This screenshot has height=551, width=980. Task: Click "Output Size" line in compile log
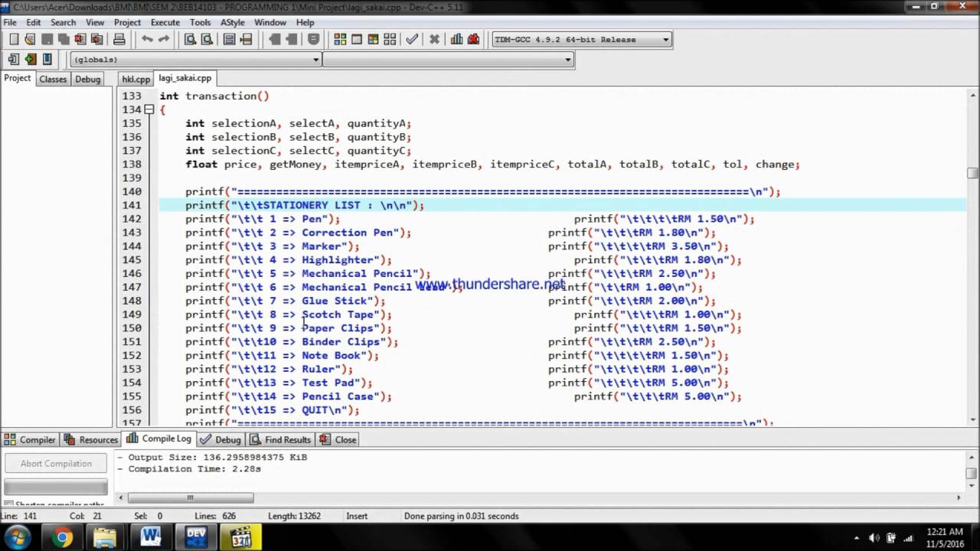[217, 457]
